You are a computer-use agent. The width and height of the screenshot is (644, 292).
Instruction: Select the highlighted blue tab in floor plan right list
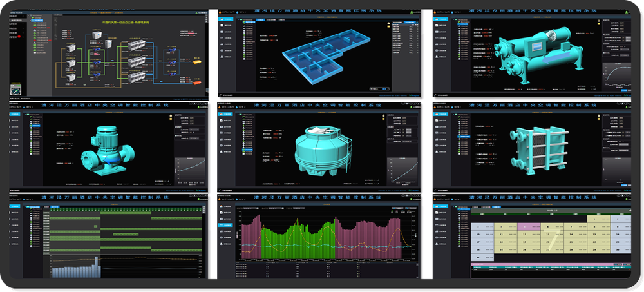pos(410,22)
